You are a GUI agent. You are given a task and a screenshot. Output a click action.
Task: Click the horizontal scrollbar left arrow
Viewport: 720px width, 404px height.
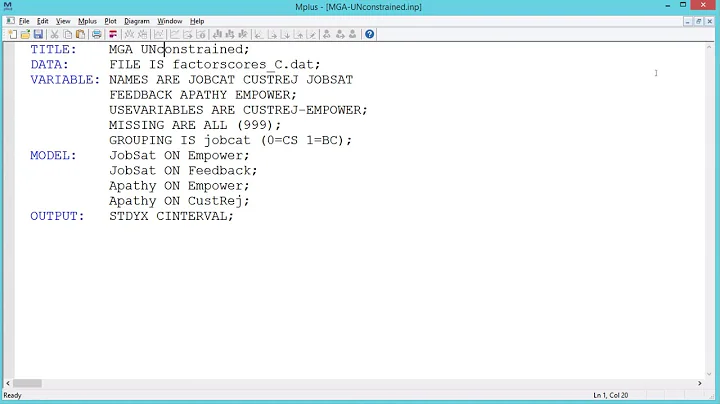pyautogui.click(x=8, y=383)
